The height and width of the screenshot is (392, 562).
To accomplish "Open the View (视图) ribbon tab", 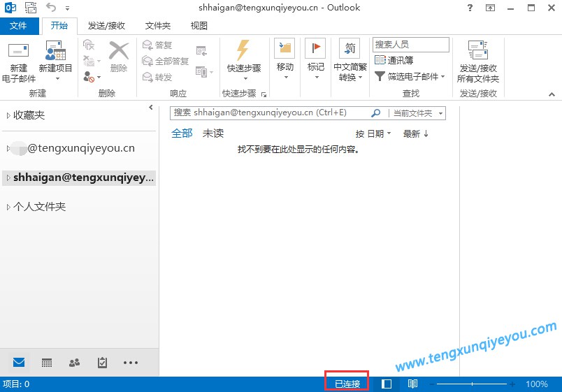I will tap(199, 25).
